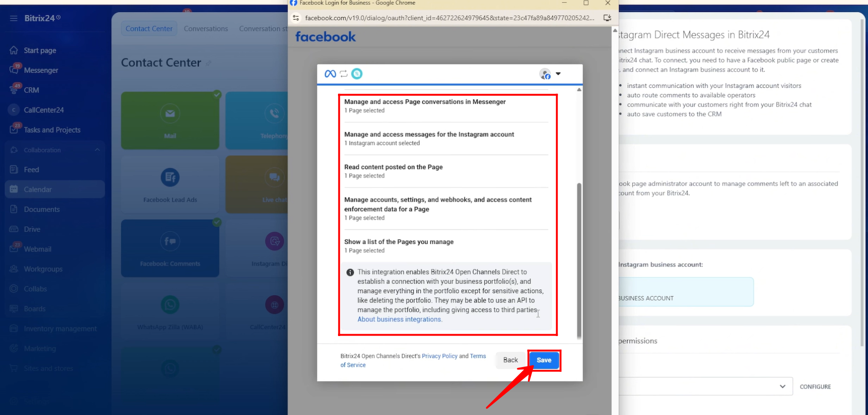
Task: Click the permissions dialog vertical scrollbar
Action: (579, 258)
